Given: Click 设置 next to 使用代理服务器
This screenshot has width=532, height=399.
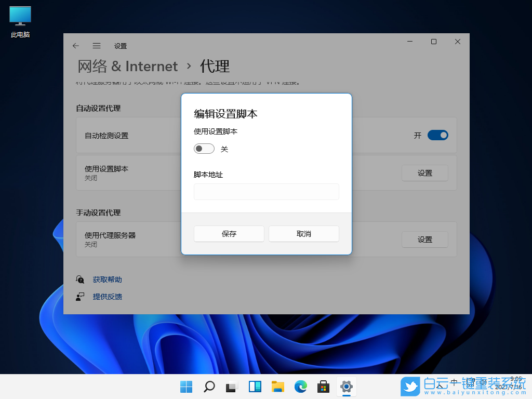Looking at the screenshot, I should coord(424,240).
